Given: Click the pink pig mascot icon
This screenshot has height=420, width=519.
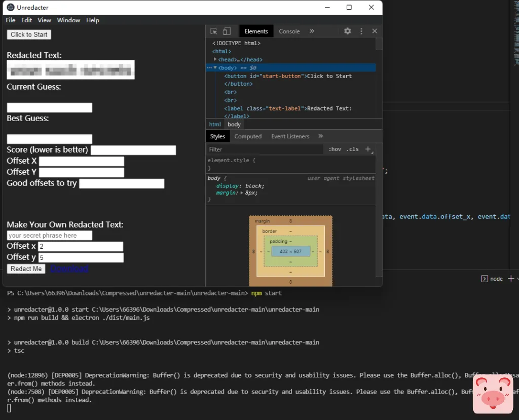Looking at the screenshot, I should 493,394.
